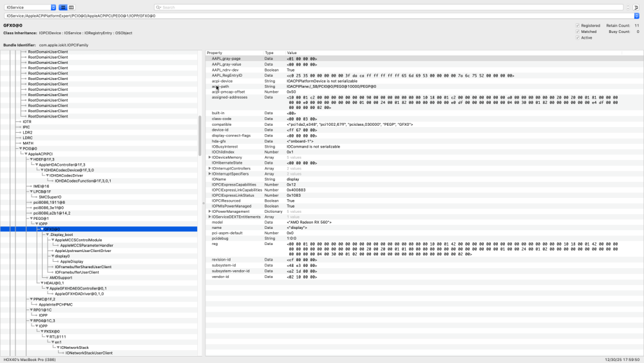This screenshot has height=363, width=644.
Task: Collapse the HDAU@0,1 tree node
Action: point(42,283)
